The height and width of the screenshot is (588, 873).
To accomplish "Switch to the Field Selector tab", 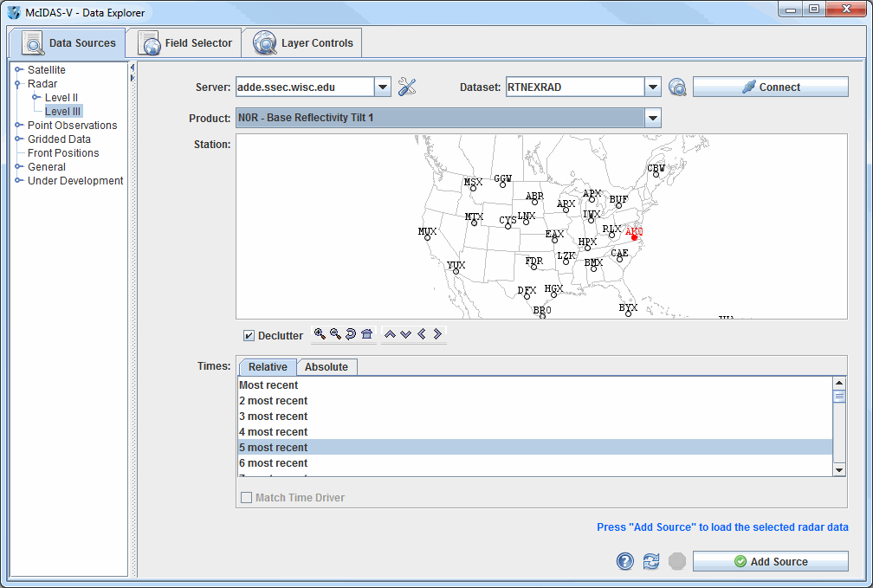I will [184, 43].
